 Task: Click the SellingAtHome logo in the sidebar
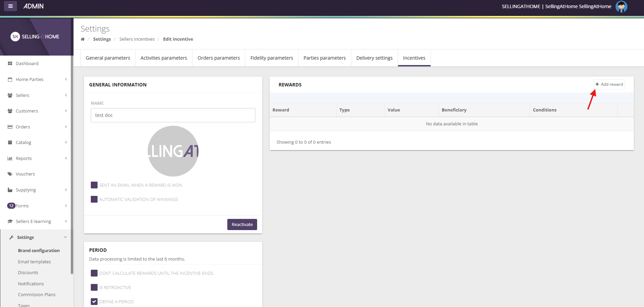35,37
